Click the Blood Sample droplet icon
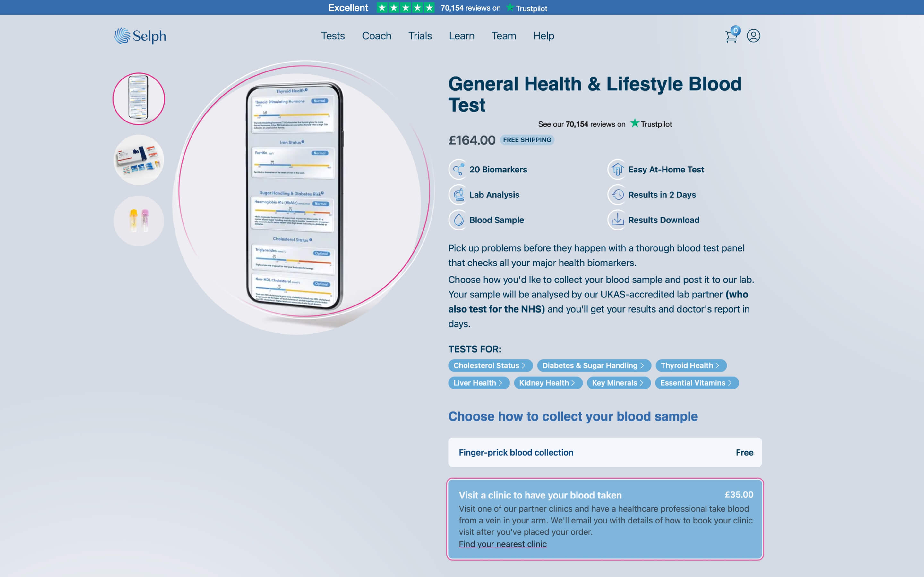This screenshot has height=577, width=924. [x=458, y=220]
